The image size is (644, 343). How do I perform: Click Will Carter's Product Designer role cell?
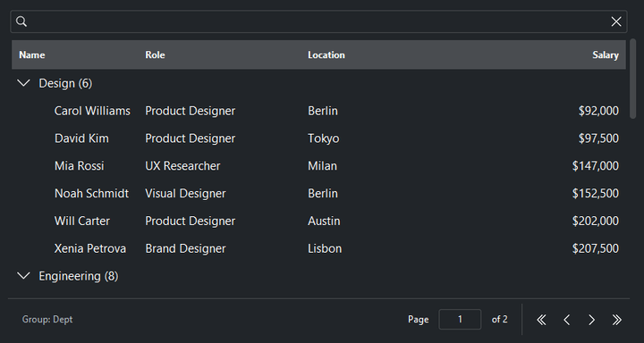pyautogui.click(x=191, y=221)
